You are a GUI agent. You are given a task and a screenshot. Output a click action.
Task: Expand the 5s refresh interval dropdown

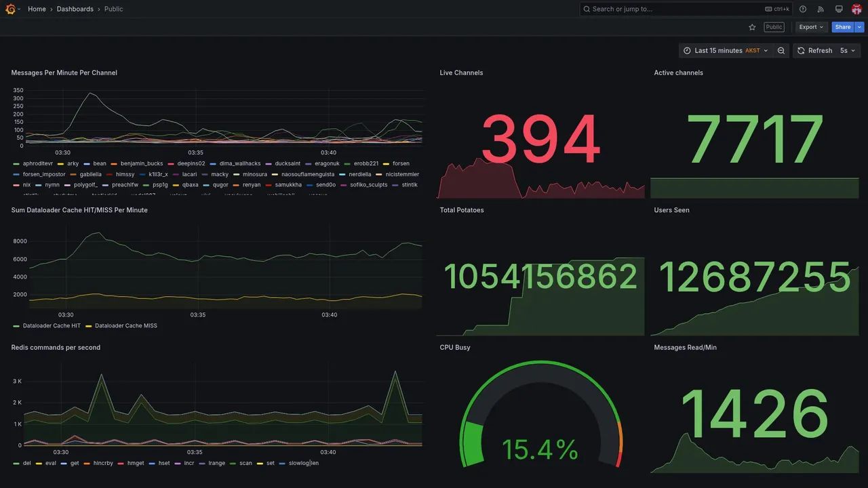tap(848, 51)
